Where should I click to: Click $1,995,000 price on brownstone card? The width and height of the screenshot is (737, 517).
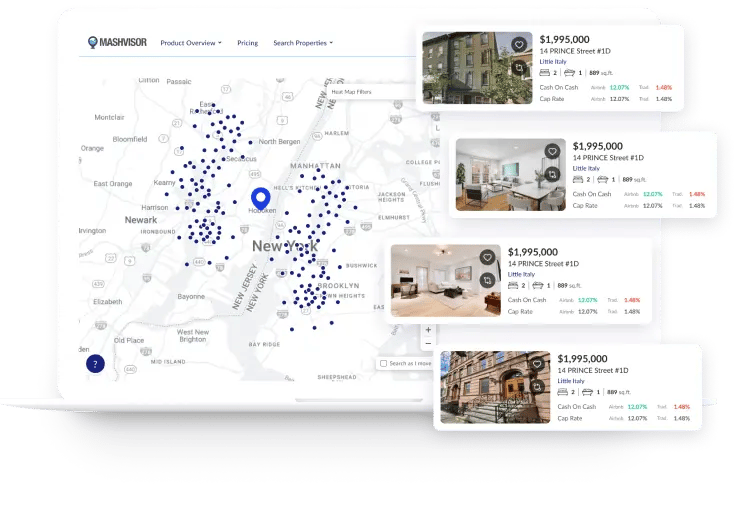(x=582, y=359)
